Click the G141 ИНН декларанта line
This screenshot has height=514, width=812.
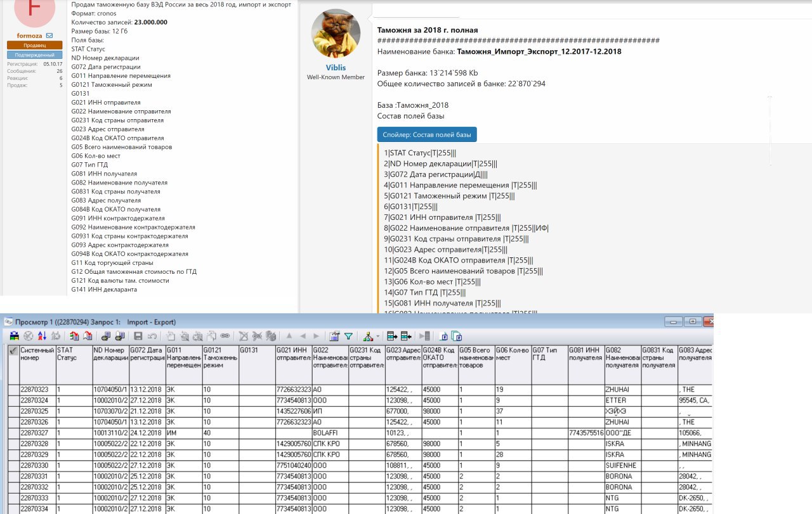coord(104,290)
